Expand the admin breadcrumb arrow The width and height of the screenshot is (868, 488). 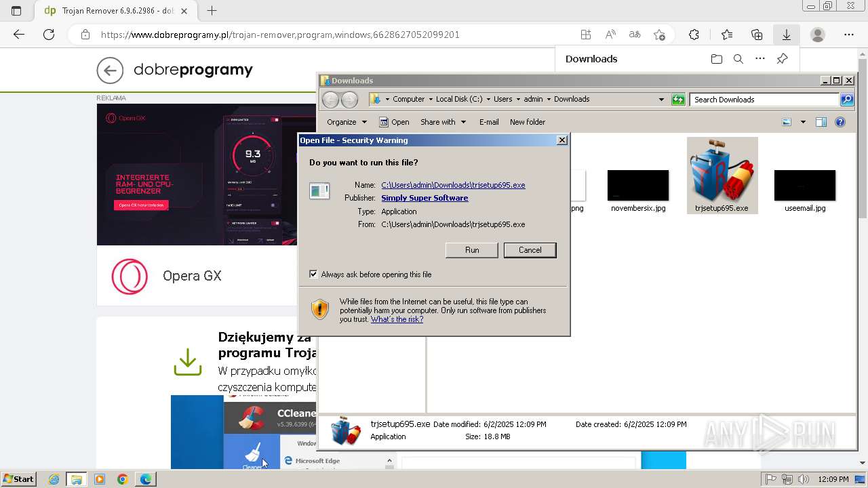pyautogui.click(x=549, y=99)
